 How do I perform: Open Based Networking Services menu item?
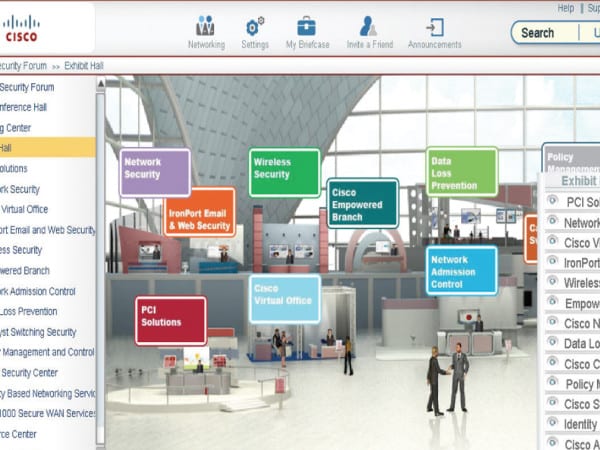click(47, 393)
